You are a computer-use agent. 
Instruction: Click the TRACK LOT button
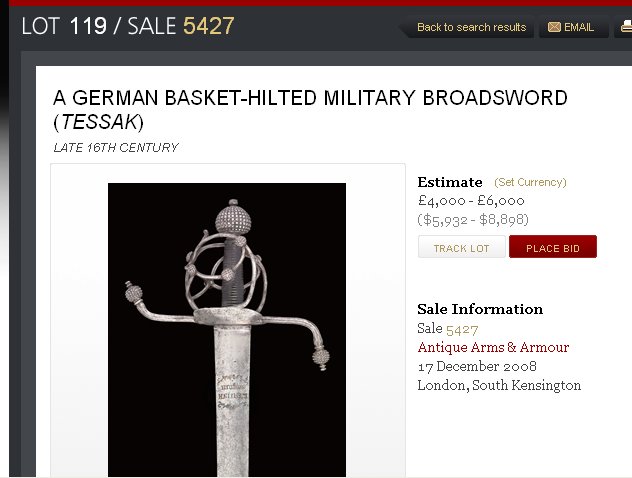point(462,247)
